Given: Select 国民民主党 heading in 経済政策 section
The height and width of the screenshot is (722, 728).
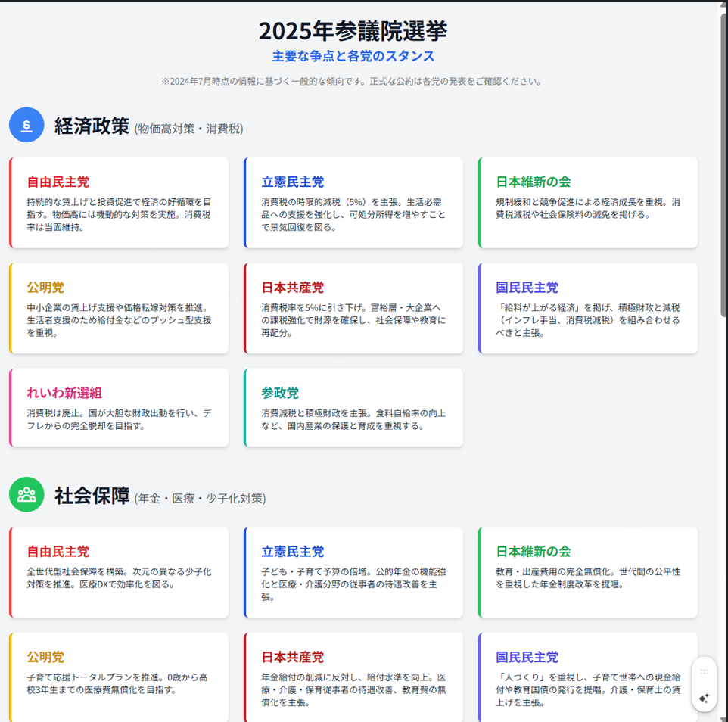Looking at the screenshot, I should pos(527,288).
